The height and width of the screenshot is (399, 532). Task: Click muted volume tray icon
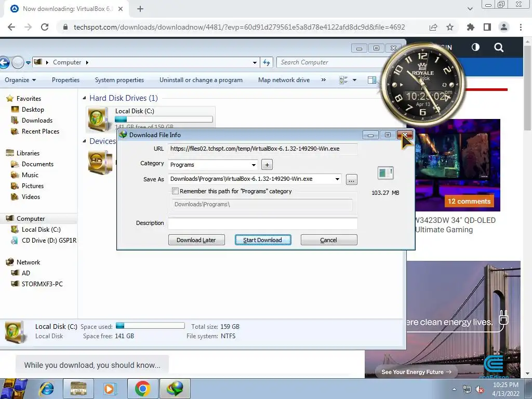tap(480, 389)
